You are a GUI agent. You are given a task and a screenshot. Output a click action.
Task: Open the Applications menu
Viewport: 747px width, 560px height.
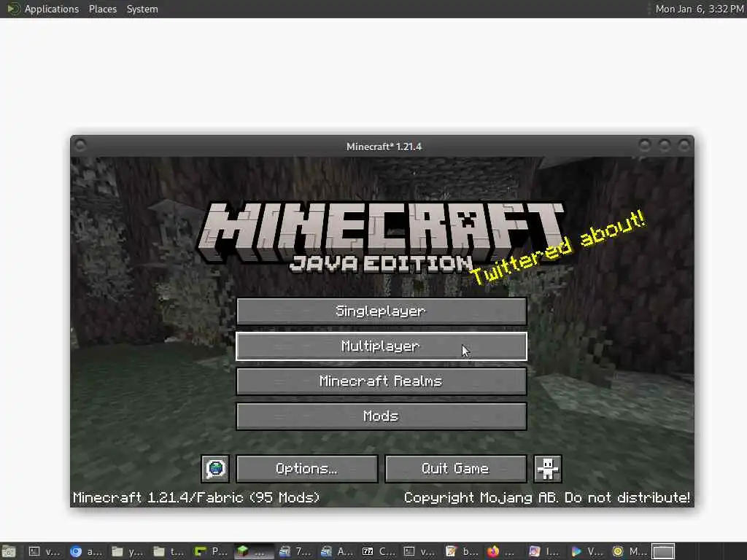52,9
